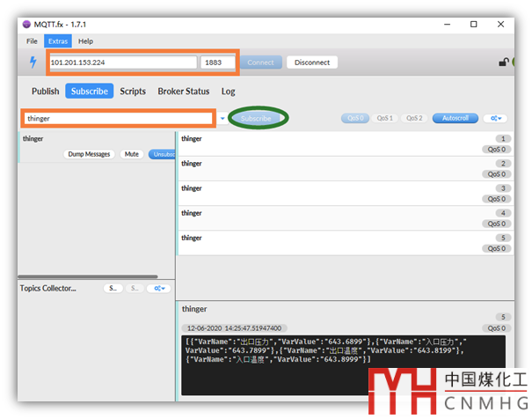Open the File menu
Viewport: 532px width, 419px height.
[x=32, y=41]
